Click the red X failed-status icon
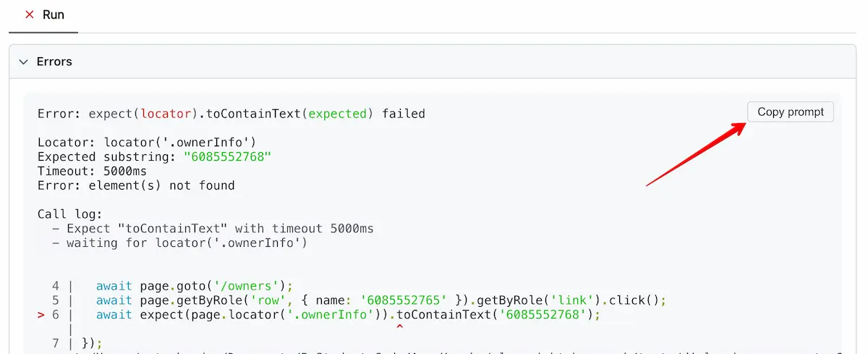Viewport: 868px width, 354px height. tap(30, 14)
